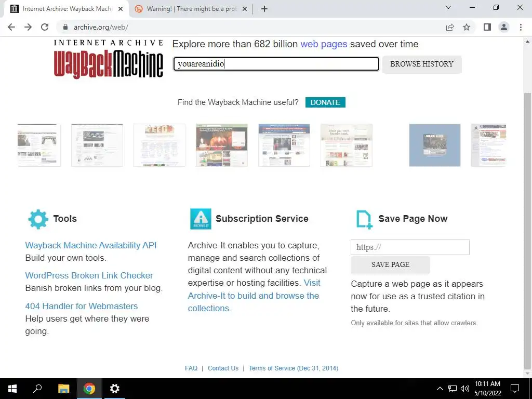Open 404 Handler for Webmasters link
This screenshot has height=399, width=532.
pos(82,306)
